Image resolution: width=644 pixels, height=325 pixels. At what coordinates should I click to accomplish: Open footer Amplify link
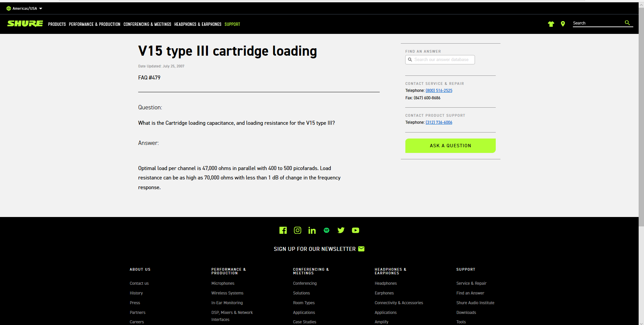382,322
